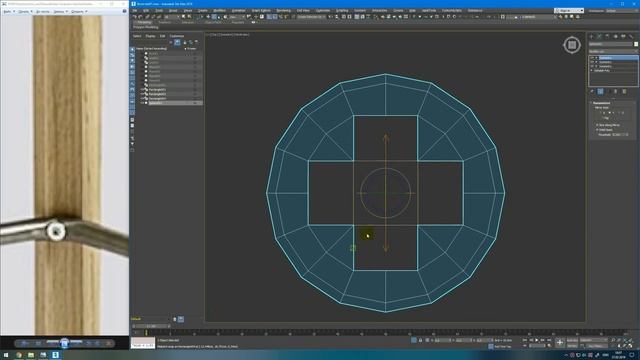This screenshot has height=360, width=640.
Task: Toggle Show End Result in stack
Action: point(600,91)
